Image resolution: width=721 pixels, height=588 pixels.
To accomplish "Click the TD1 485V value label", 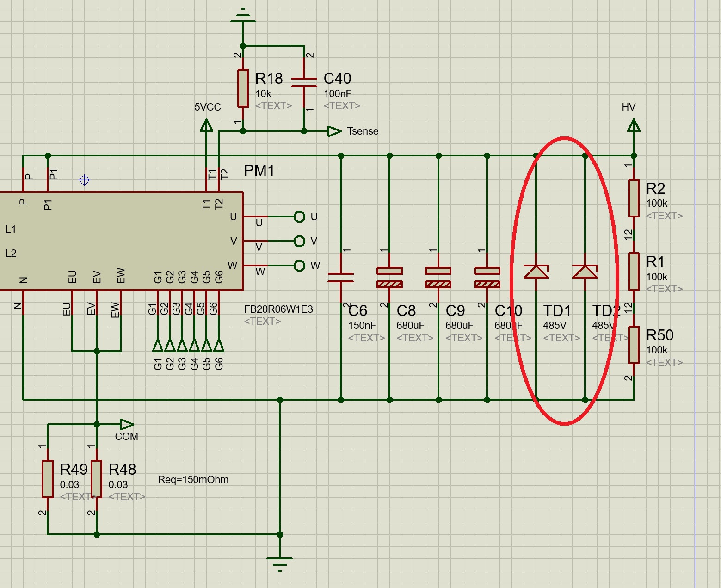I will (x=555, y=325).
